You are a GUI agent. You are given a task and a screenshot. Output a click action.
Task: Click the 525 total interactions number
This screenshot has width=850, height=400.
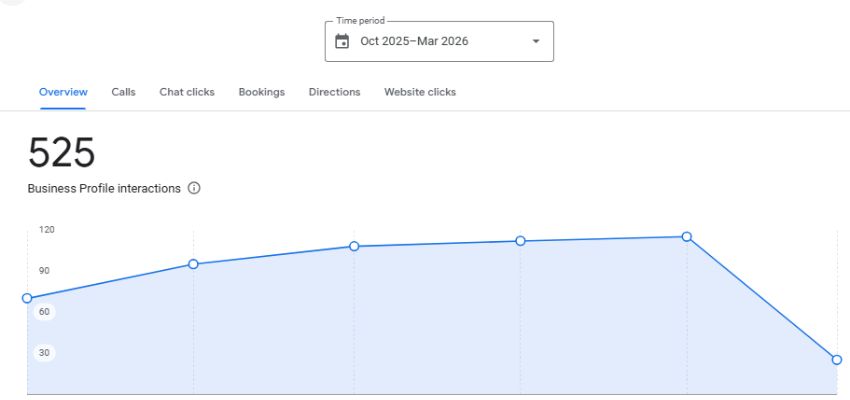point(62,153)
